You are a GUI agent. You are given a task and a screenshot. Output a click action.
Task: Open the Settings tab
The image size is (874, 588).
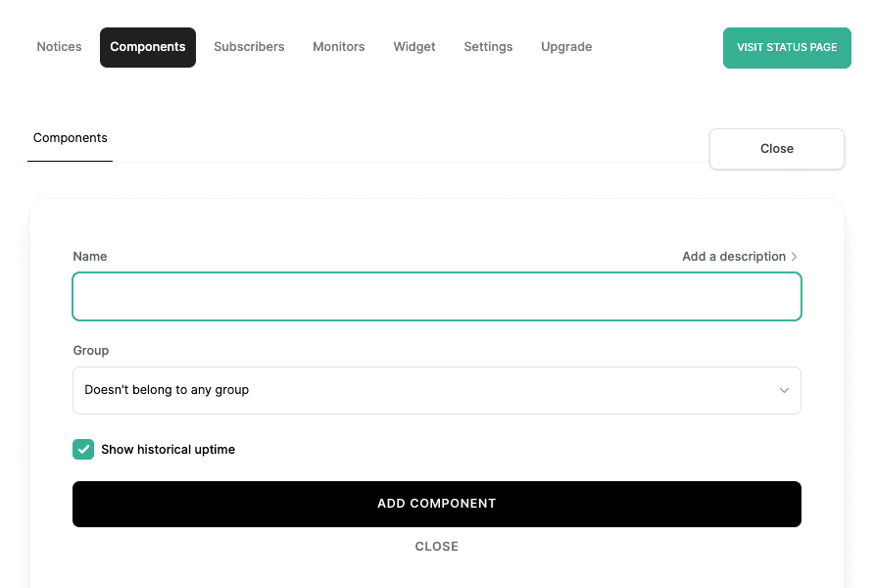coord(488,47)
